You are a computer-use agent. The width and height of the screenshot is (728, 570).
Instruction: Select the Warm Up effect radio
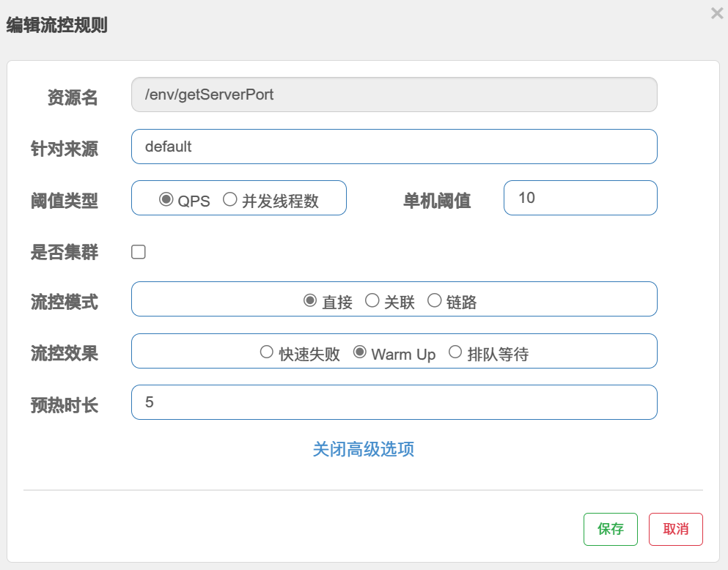(x=359, y=352)
